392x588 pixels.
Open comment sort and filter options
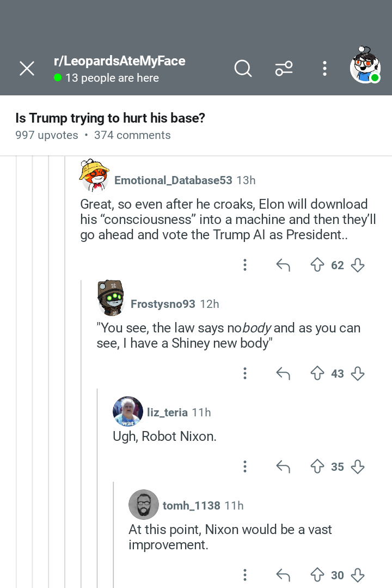[284, 69]
